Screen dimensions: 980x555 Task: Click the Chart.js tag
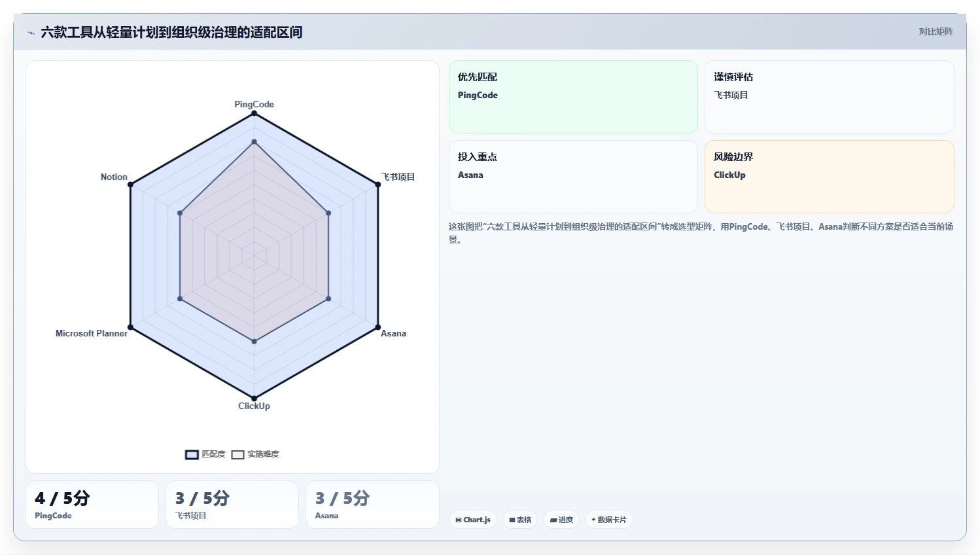tap(473, 520)
